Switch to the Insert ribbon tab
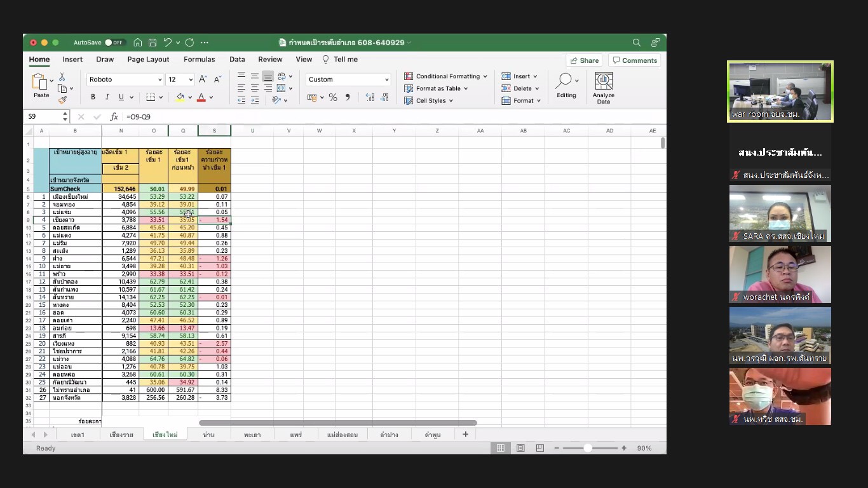Image resolution: width=868 pixels, height=488 pixels. tap(72, 59)
